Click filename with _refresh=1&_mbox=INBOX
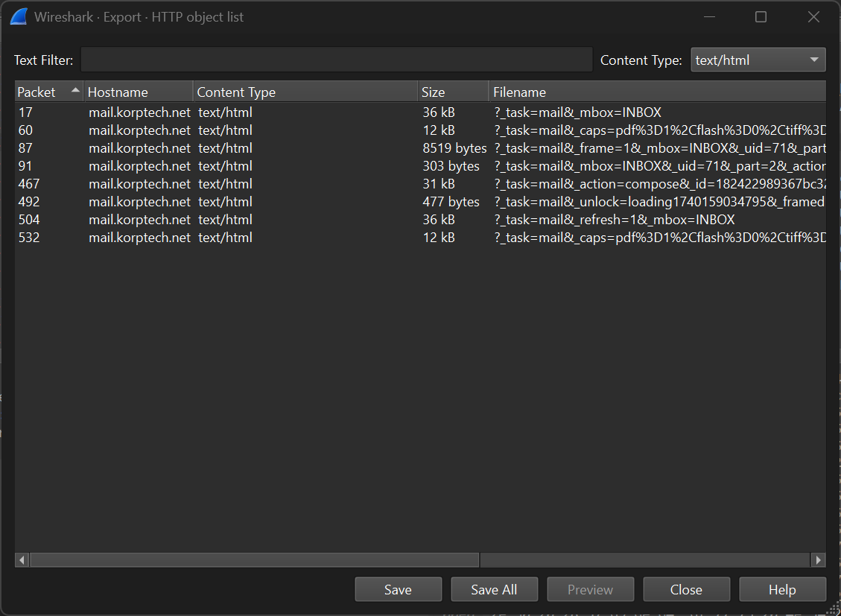 [615, 220]
